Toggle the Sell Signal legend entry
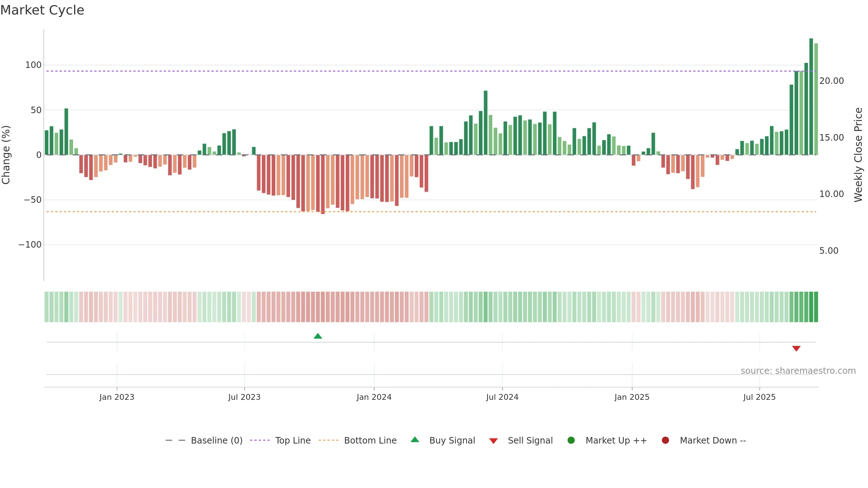The image size is (868, 488). (x=521, y=441)
